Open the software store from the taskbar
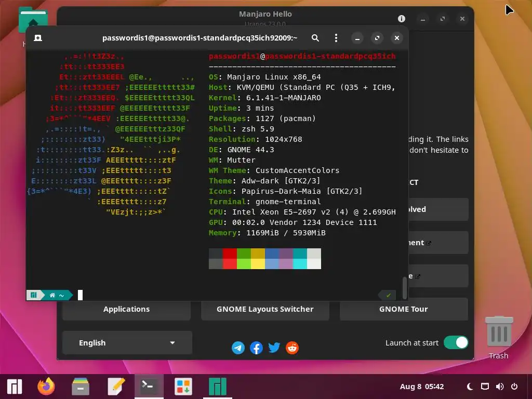Screen dimensions: 532x399 click(x=183, y=387)
